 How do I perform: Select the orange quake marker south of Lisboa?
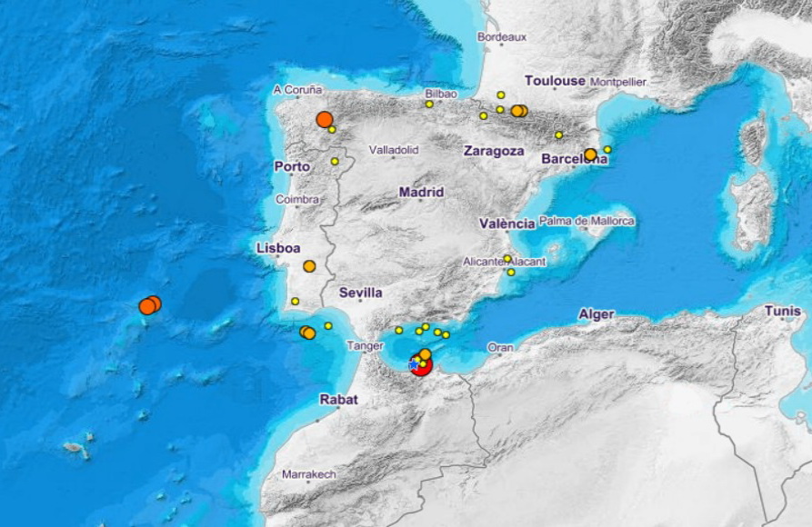coord(309,267)
